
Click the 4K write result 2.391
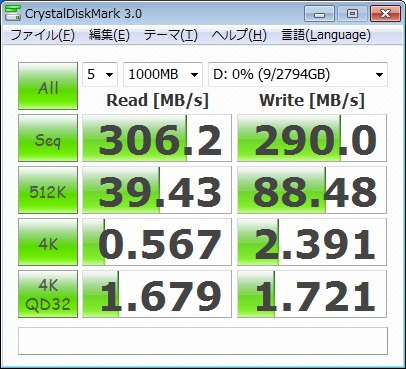pyautogui.click(x=312, y=242)
